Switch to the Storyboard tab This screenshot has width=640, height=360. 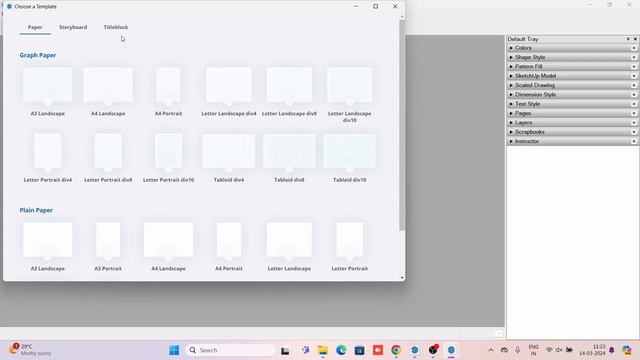[x=73, y=27]
